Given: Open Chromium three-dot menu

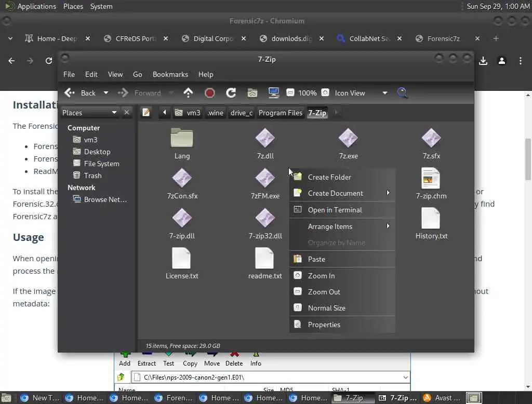Looking at the screenshot, I should (x=521, y=61).
